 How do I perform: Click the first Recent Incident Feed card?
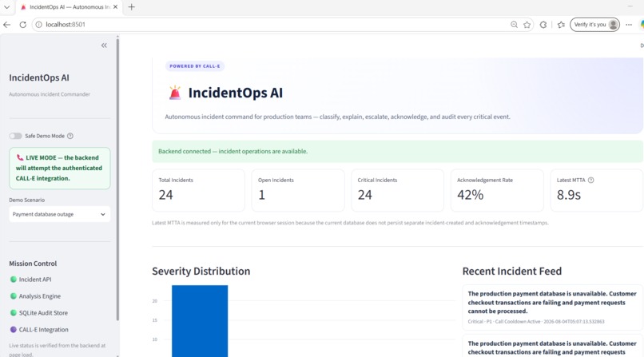(x=552, y=307)
